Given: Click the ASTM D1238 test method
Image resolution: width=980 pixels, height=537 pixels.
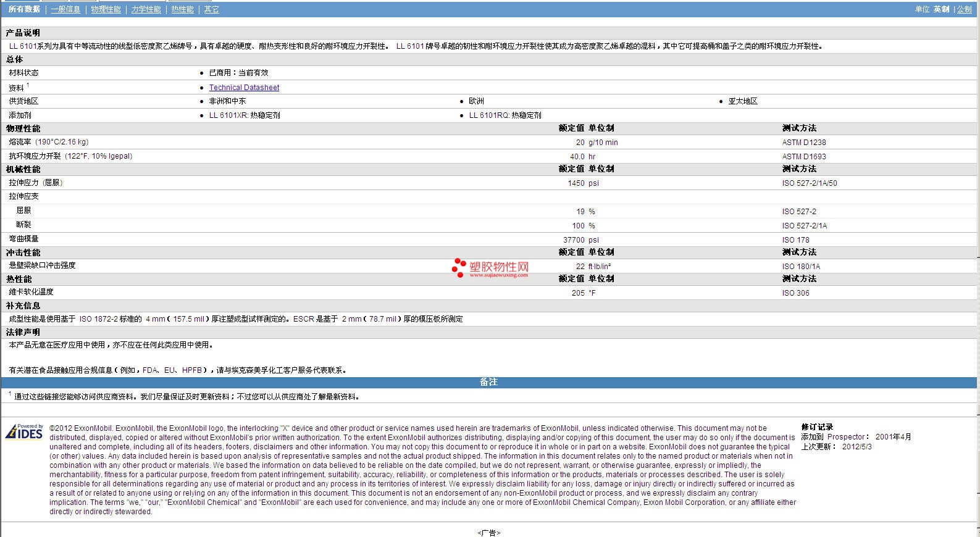Looking at the screenshot, I should pos(804,143).
